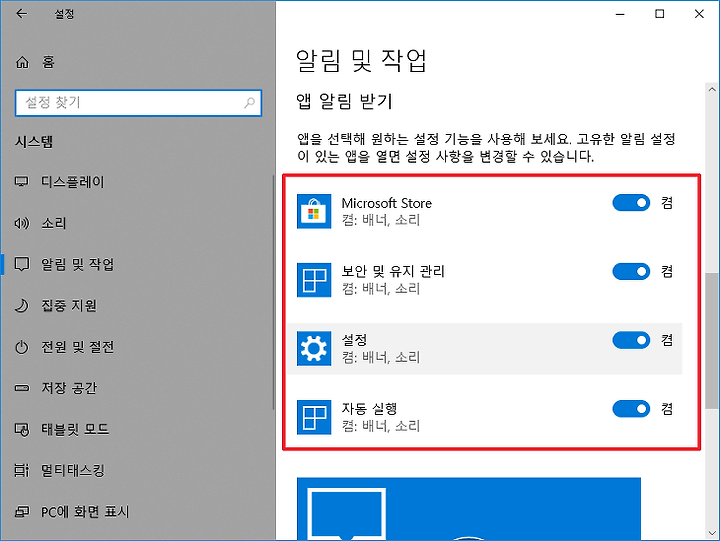Minimize the 설정 window

pyautogui.click(x=620, y=14)
